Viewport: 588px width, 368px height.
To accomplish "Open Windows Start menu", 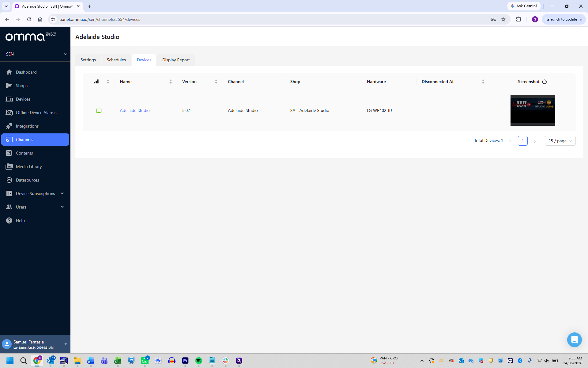I will 10,361.
